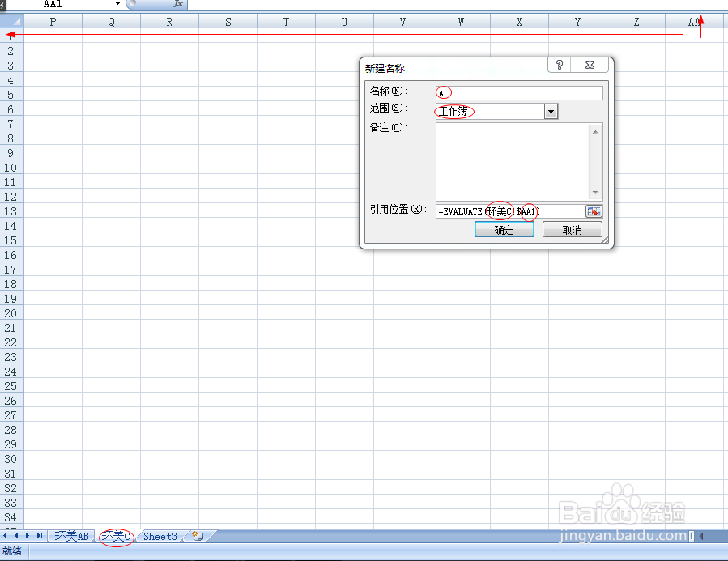Select column X header
728x561 pixels.
point(519,22)
